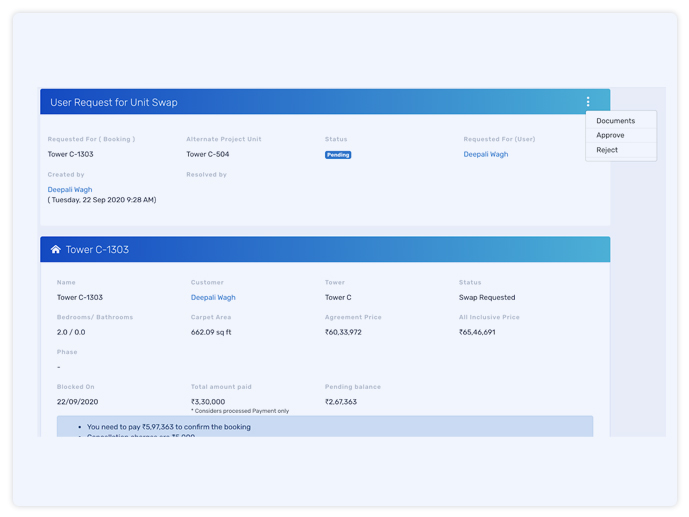Click the Considers processed Payment only note

pyautogui.click(x=240, y=411)
